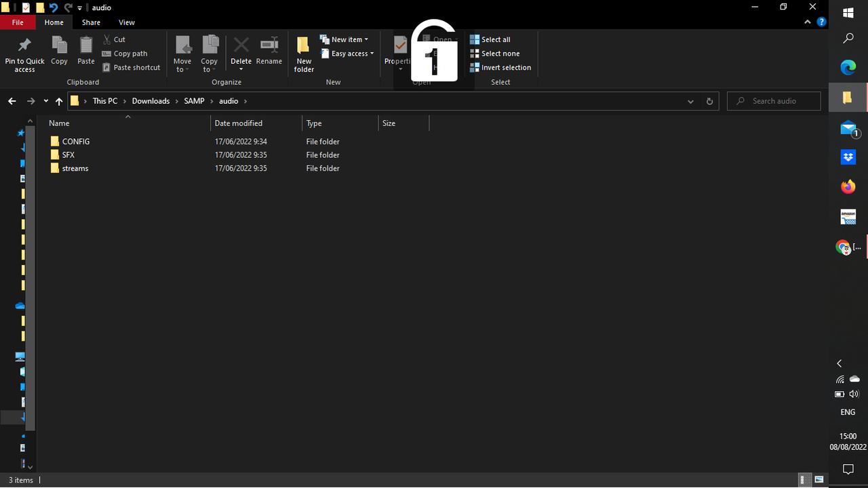Viewport: 868px width, 488px height.
Task: Open Customize Quick Access Toolbar arrow
Action: click(80, 8)
